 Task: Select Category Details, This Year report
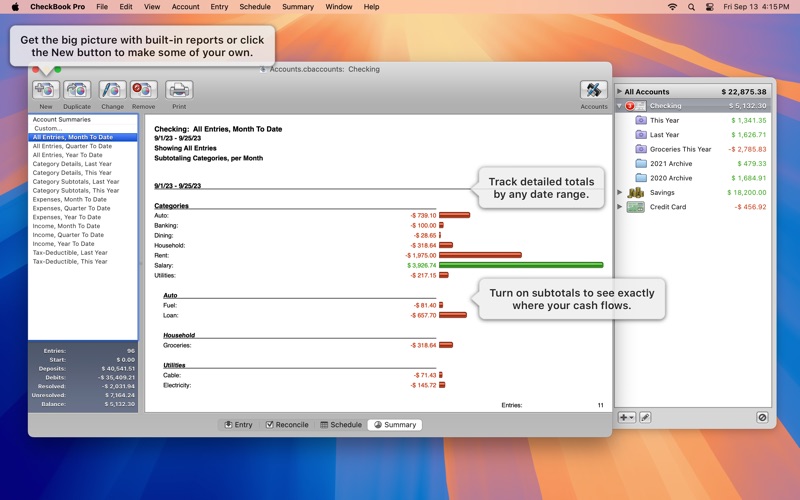(x=83, y=172)
